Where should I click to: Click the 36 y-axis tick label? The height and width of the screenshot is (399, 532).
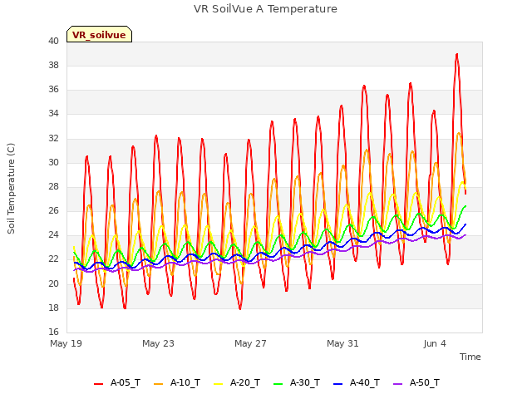pyautogui.click(x=53, y=89)
